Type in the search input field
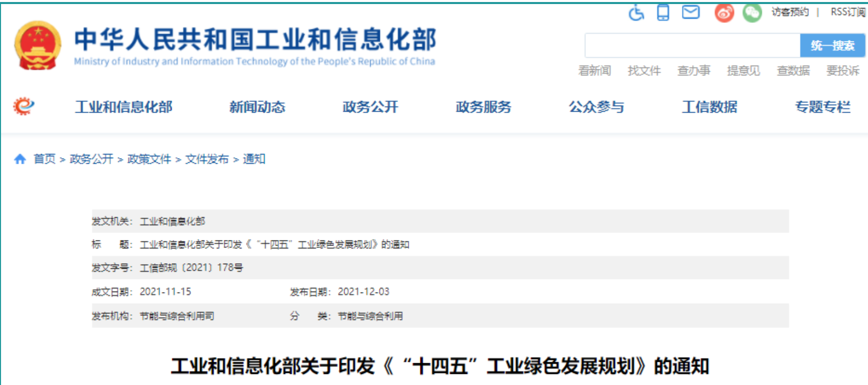The width and height of the screenshot is (868, 385). 692,45
